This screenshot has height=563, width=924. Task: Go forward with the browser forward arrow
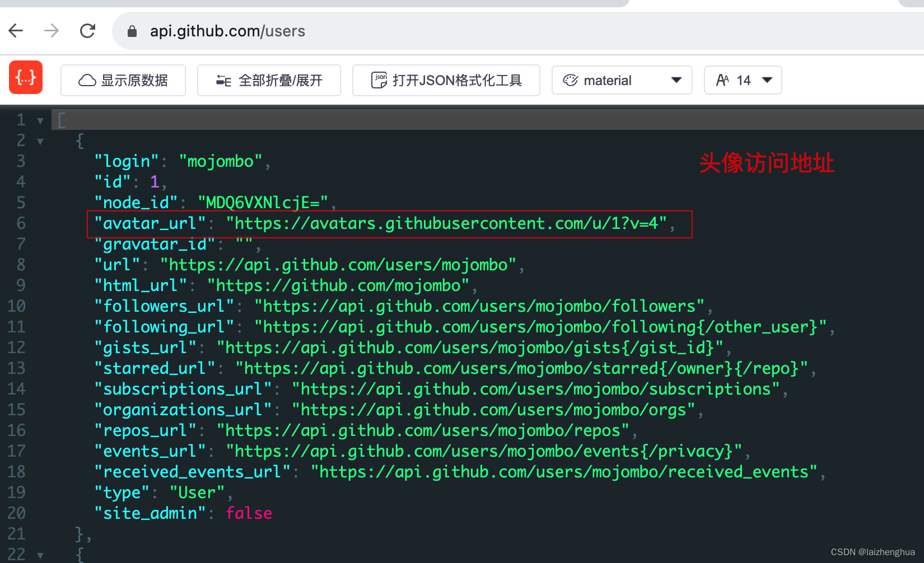click(x=52, y=30)
